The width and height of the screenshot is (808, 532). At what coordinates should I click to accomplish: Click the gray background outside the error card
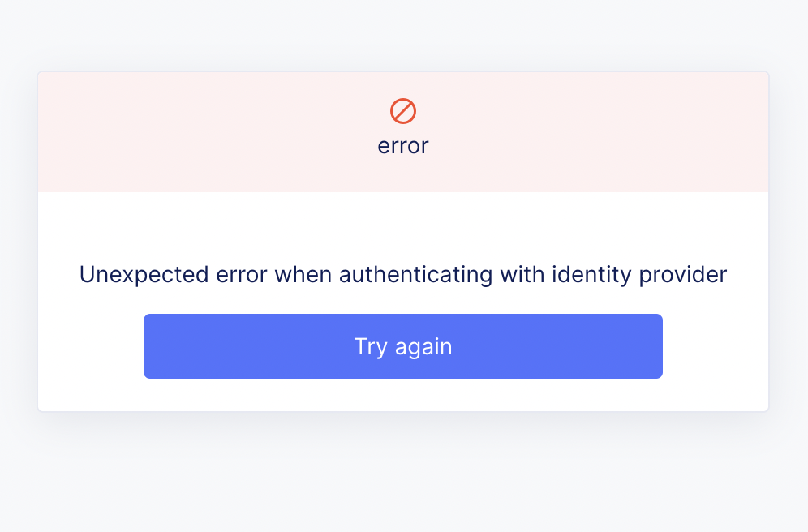[403, 478]
